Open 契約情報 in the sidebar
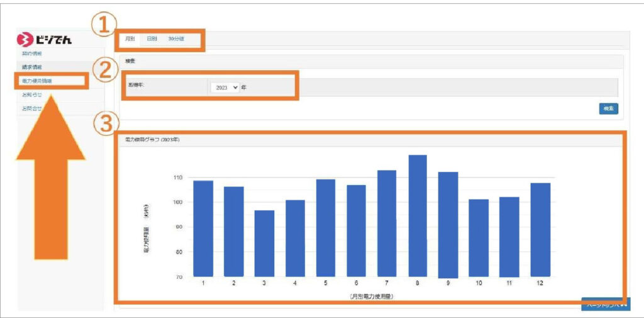This screenshot has width=644, height=318. click(32, 54)
